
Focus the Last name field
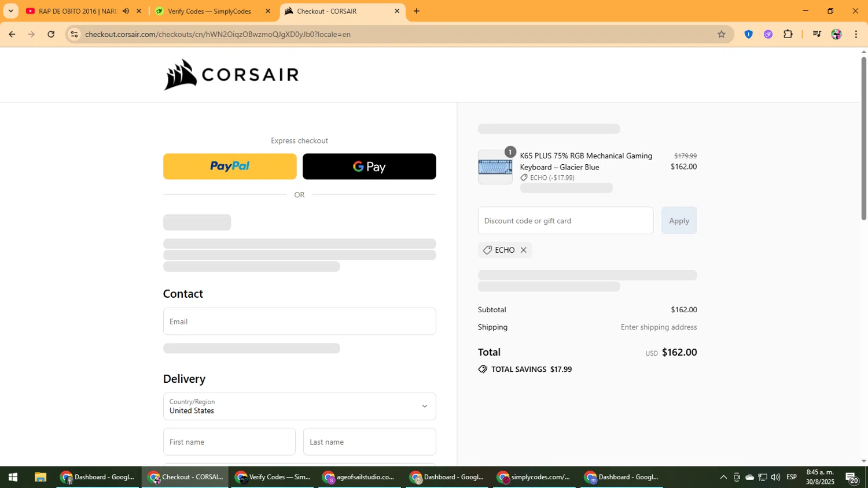point(369,442)
